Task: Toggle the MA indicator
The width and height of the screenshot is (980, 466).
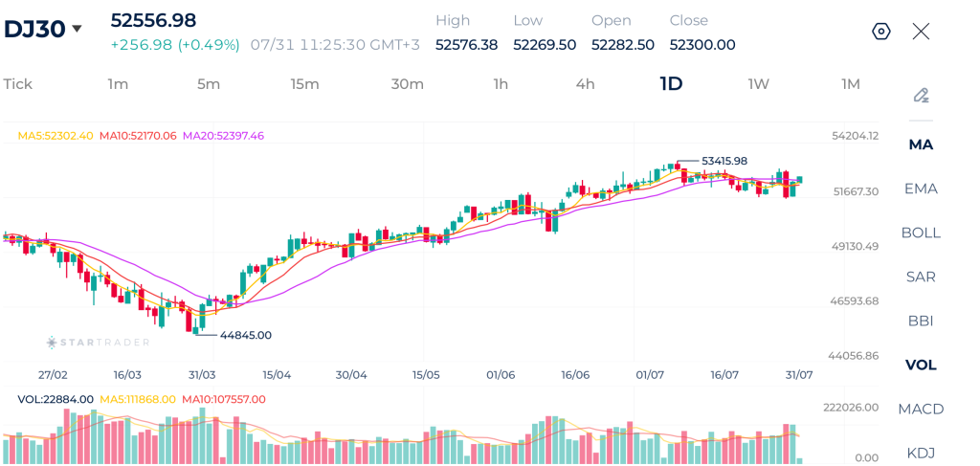Action: pos(921,144)
